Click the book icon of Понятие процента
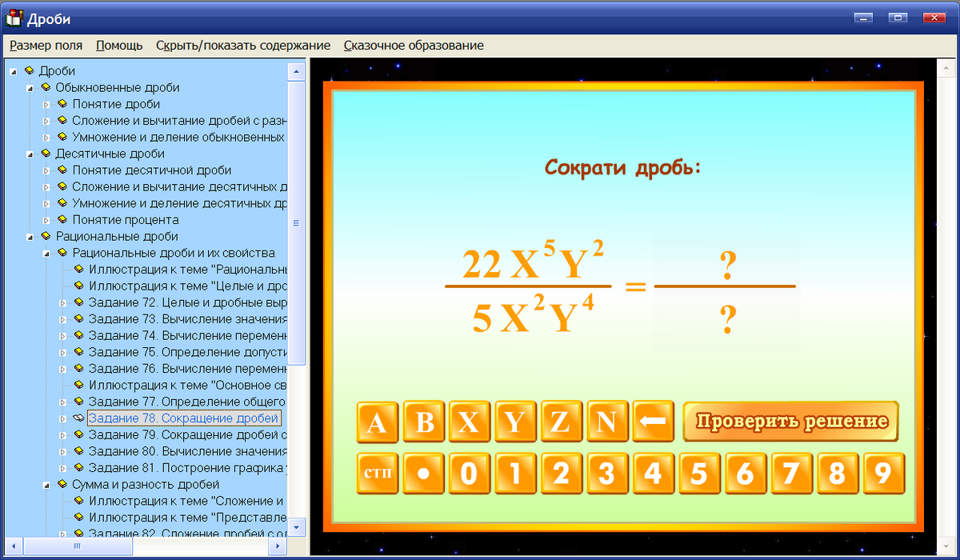The height and width of the screenshot is (560, 960). tap(63, 219)
